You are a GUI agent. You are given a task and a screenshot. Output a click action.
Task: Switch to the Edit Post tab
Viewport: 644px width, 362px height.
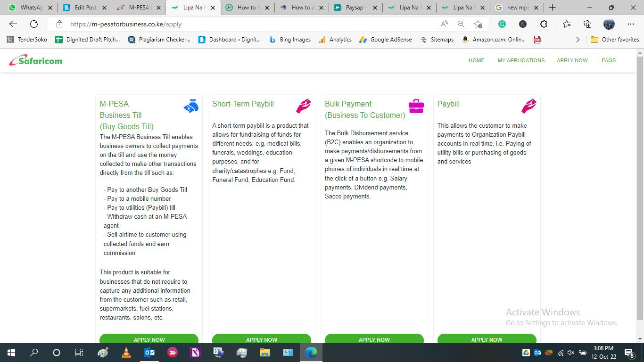point(85,8)
